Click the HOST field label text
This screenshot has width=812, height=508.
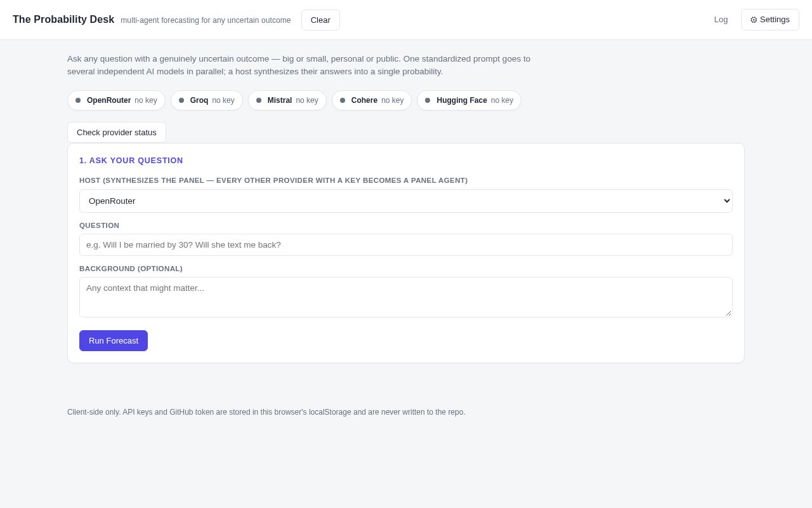click(273, 180)
